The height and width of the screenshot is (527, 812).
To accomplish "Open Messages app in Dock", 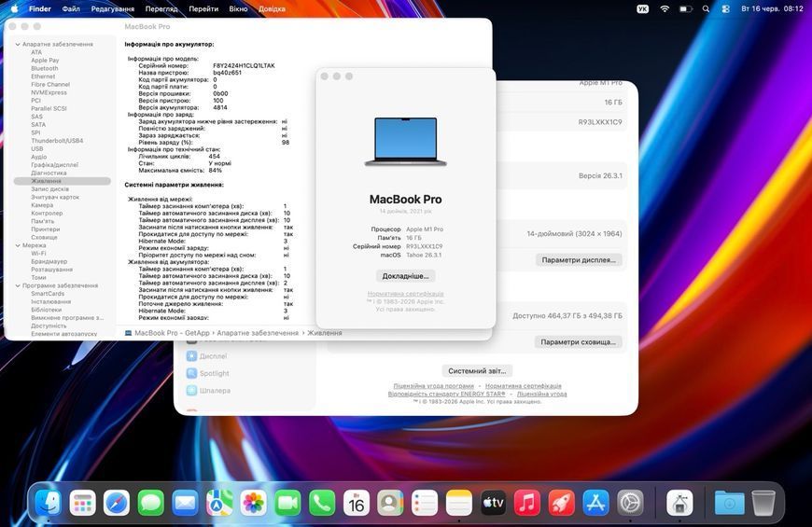I will [150, 502].
